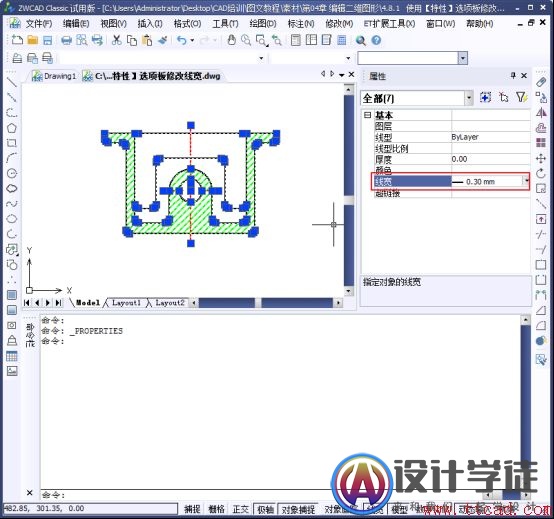Click the Print icon in toolbar

click(x=66, y=40)
